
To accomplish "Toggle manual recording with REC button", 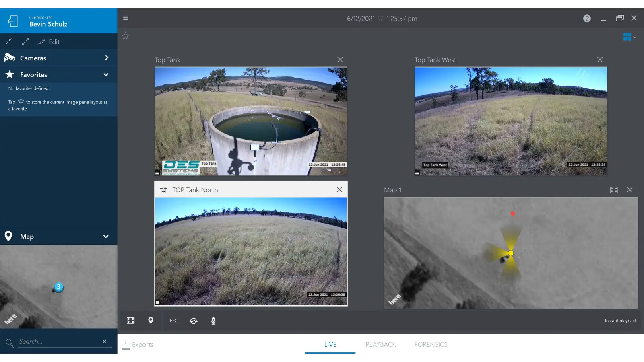I will pyautogui.click(x=173, y=321).
